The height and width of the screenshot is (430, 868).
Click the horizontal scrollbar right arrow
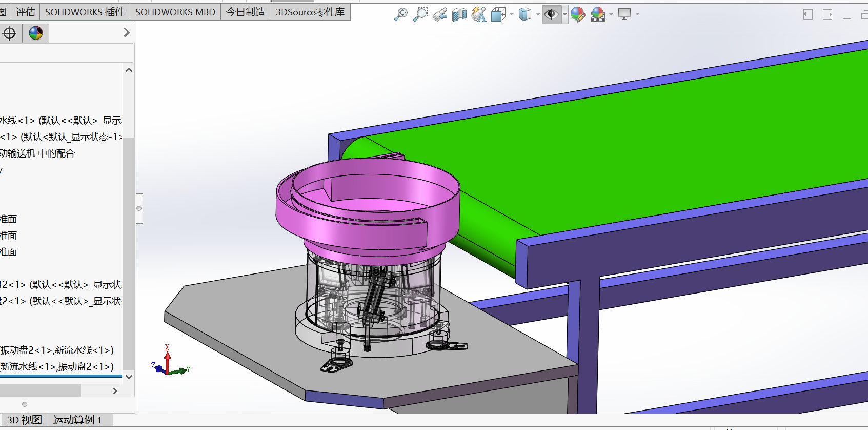115,390
